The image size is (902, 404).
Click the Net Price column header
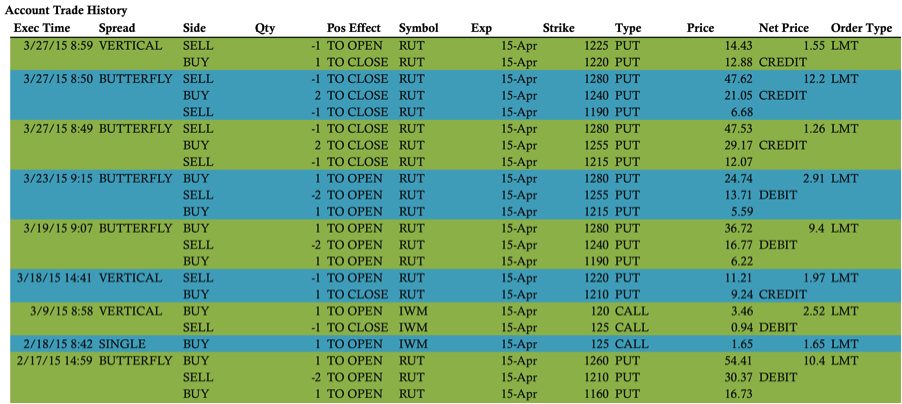pos(783,28)
